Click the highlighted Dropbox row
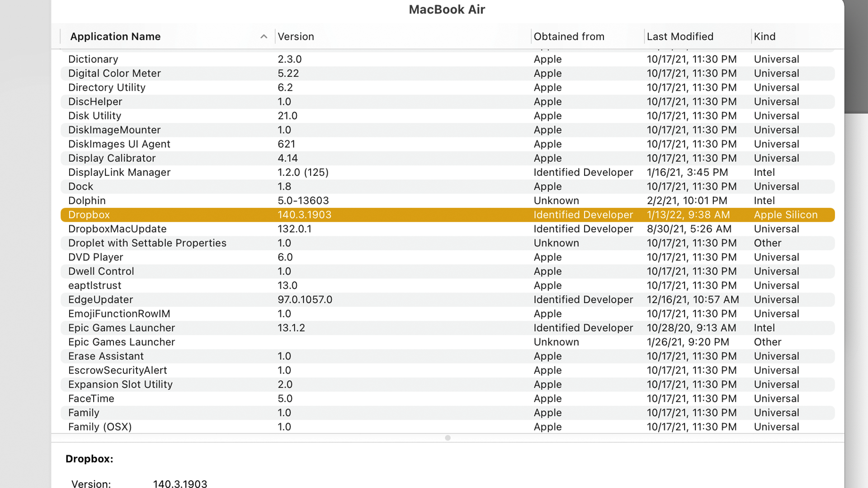Image resolution: width=868 pixels, height=488 pixels. pyautogui.click(x=448, y=215)
